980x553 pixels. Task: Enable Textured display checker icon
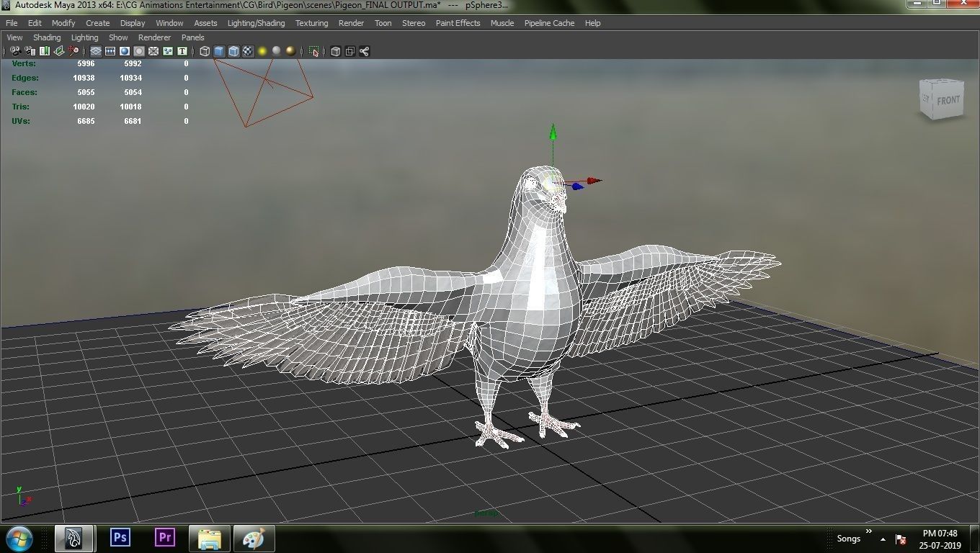point(248,51)
